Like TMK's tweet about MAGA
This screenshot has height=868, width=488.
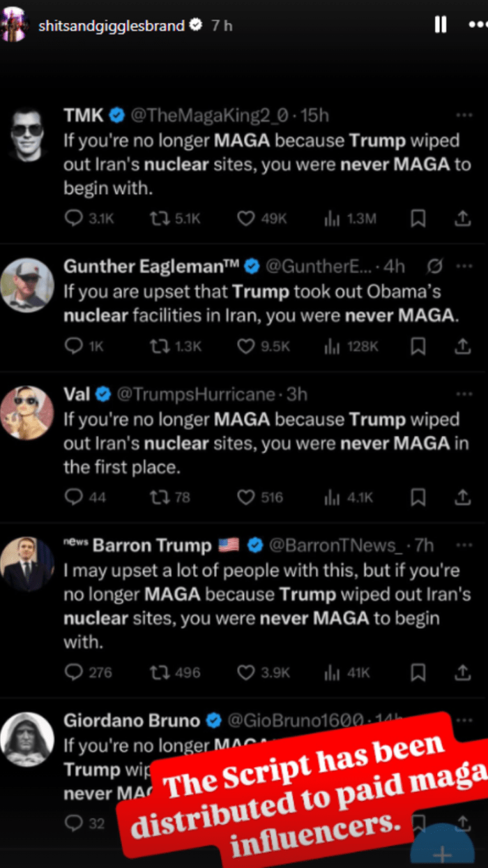click(246, 218)
